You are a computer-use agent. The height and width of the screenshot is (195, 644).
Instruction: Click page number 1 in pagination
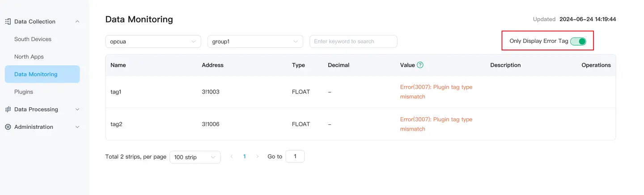244,157
